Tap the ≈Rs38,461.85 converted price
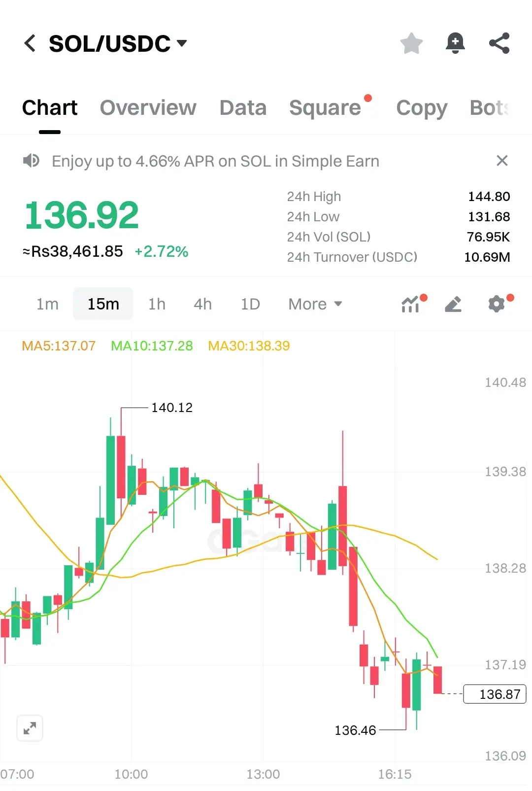This screenshot has height=791, width=532. coord(73,251)
